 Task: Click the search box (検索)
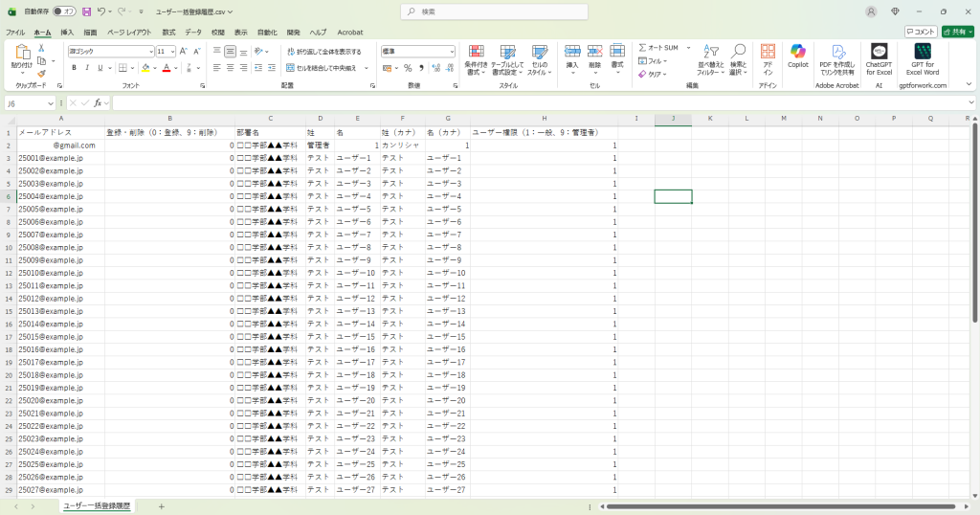(488, 11)
